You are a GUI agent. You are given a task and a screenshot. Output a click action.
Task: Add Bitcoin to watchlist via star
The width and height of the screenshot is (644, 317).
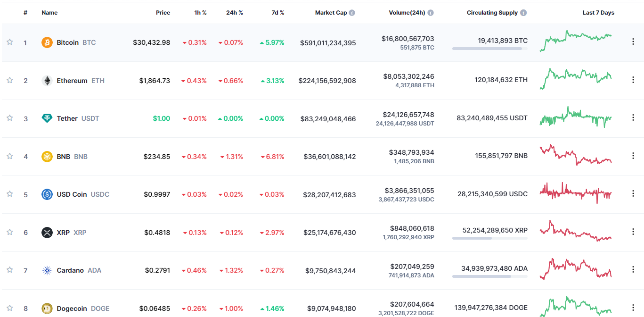[x=9, y=42]
